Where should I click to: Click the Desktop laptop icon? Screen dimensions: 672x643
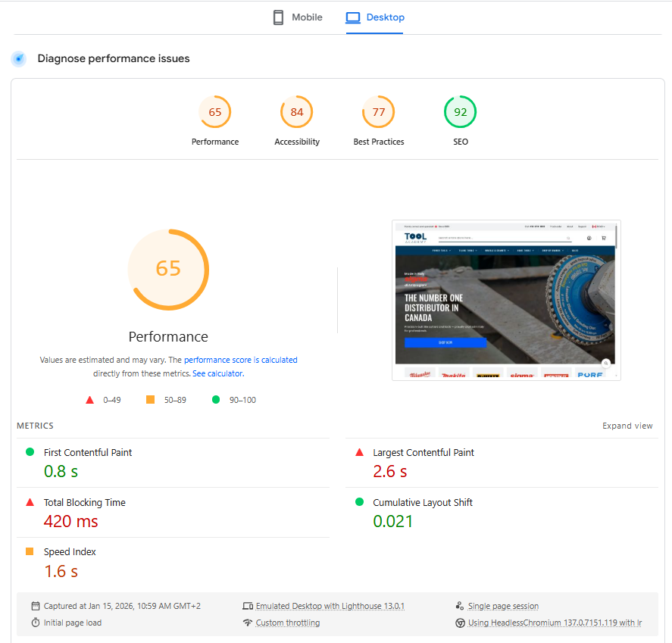click(353, 17)
